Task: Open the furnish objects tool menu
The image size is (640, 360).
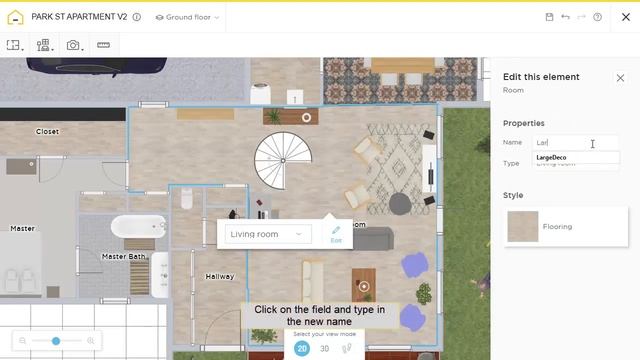Action: point(44,45)
